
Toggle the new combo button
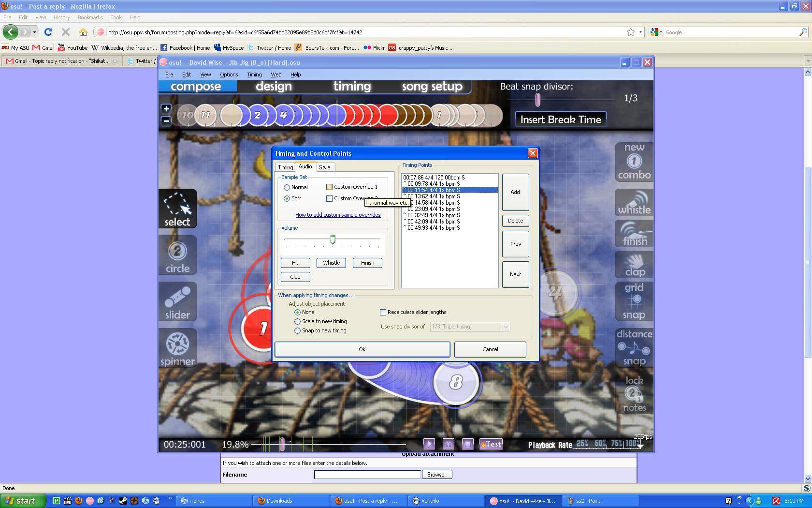click(634, 162)
